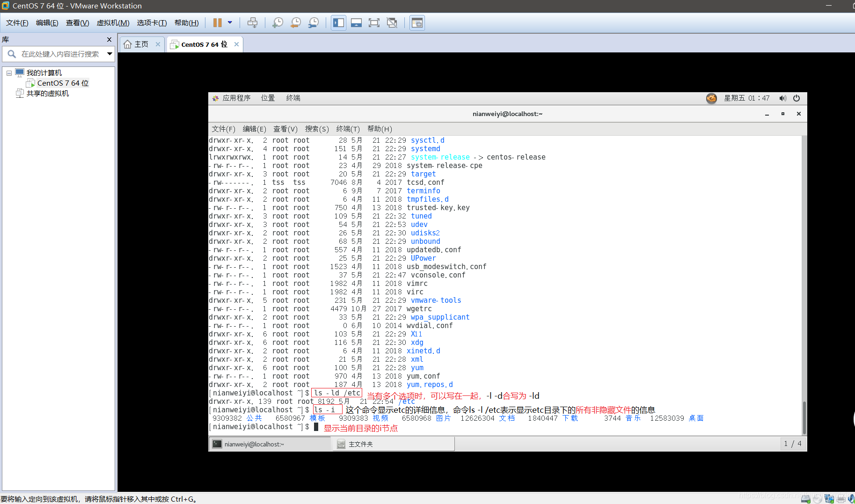Open the GNOME volume indicator
855x504 pixels.
point(782,98)
